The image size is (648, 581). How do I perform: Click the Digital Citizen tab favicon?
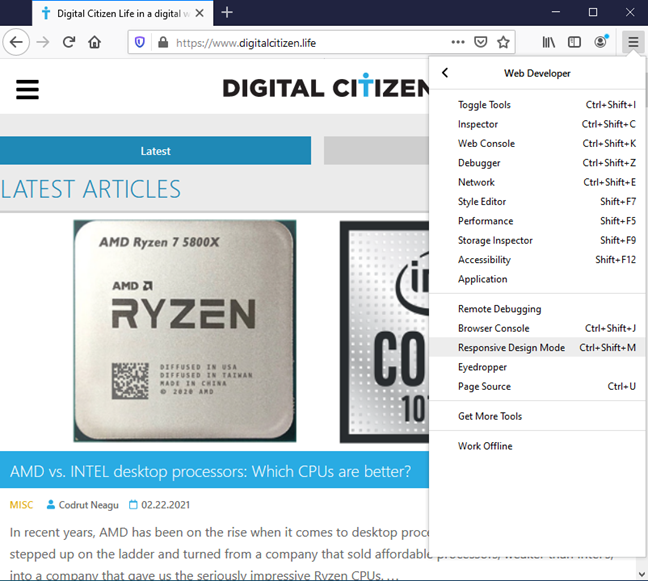[x=46, y=13]
